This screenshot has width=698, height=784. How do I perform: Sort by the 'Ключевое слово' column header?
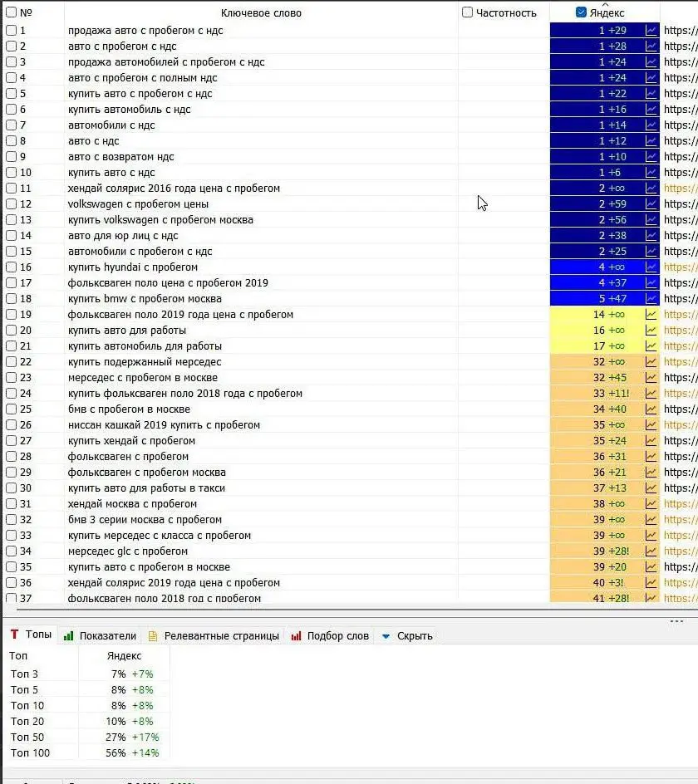coord(261,12)
